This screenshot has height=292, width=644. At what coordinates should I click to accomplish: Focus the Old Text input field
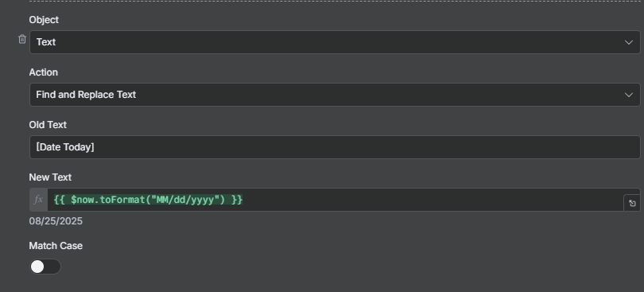click(x=335, y=147)
